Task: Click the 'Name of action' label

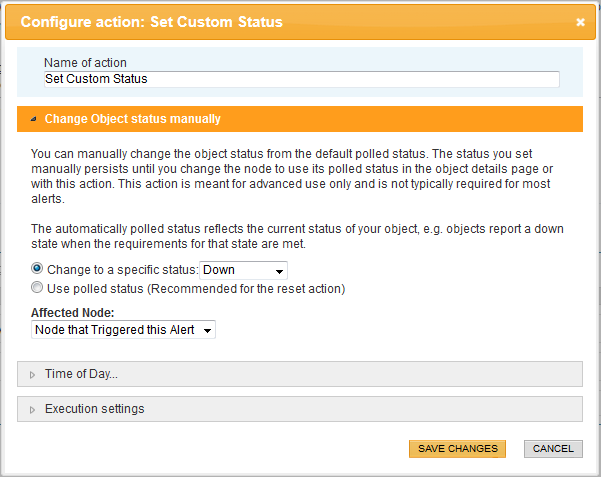Action: 85,63
